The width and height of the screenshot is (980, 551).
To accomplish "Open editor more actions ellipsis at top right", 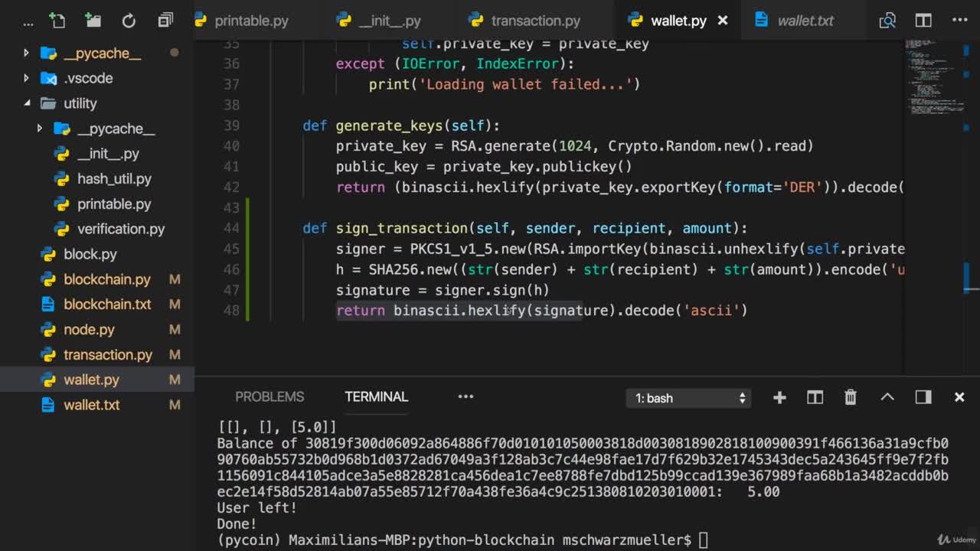I will click(960, 21).
